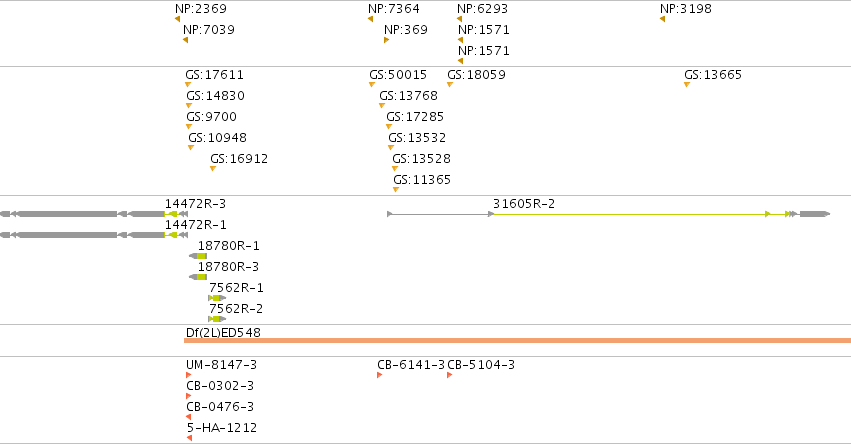Viewport: 851px width, 444px height.
Task: Click the CB-0476-3 label
Action: (220, 407)
